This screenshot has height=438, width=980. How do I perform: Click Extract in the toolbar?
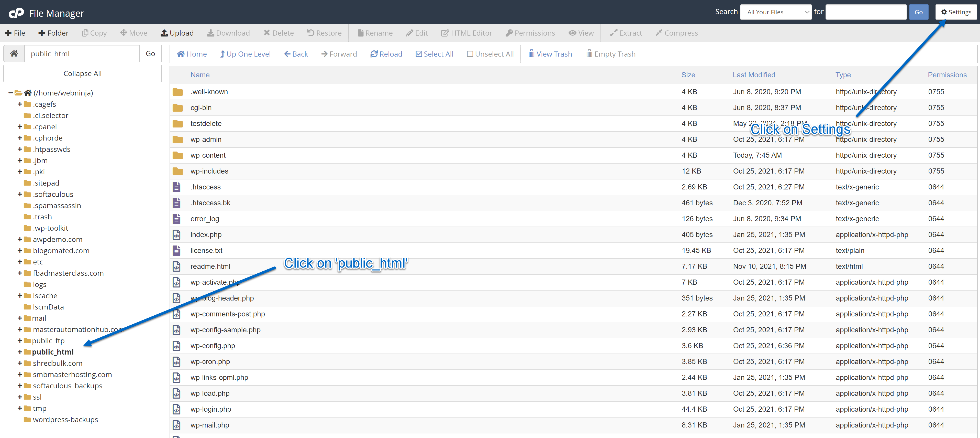[x=626, y=33]
